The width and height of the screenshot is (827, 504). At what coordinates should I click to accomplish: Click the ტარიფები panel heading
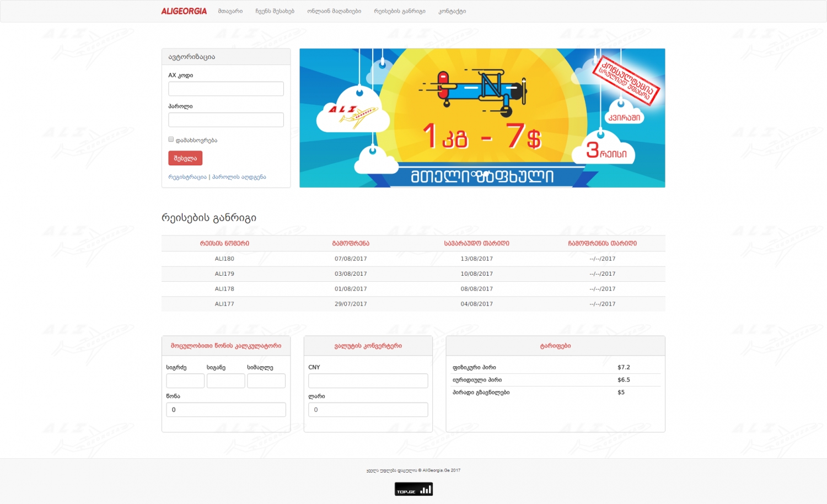pyautogui.click(x=555, y=346)
